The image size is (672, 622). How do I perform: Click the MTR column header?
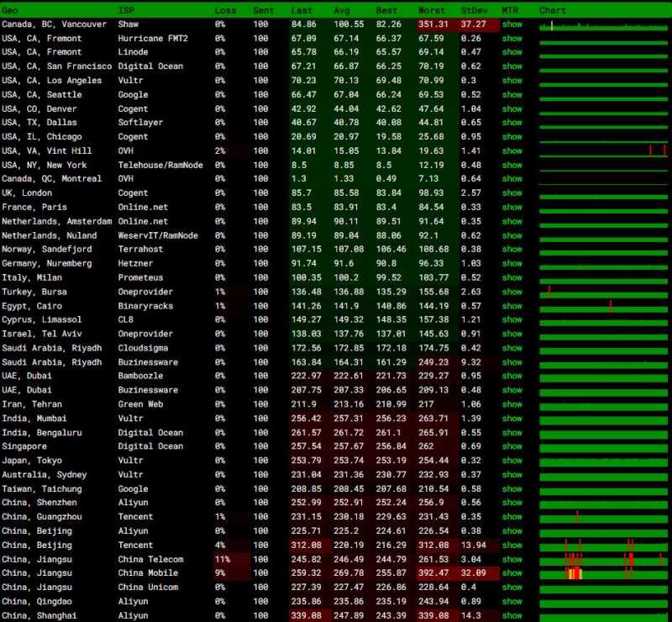pyautogui.click(x=510, y=11)
